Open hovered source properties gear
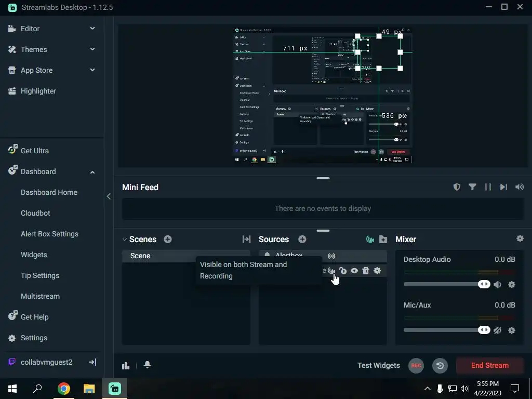532x399 pixels. [x=377, y=271]
